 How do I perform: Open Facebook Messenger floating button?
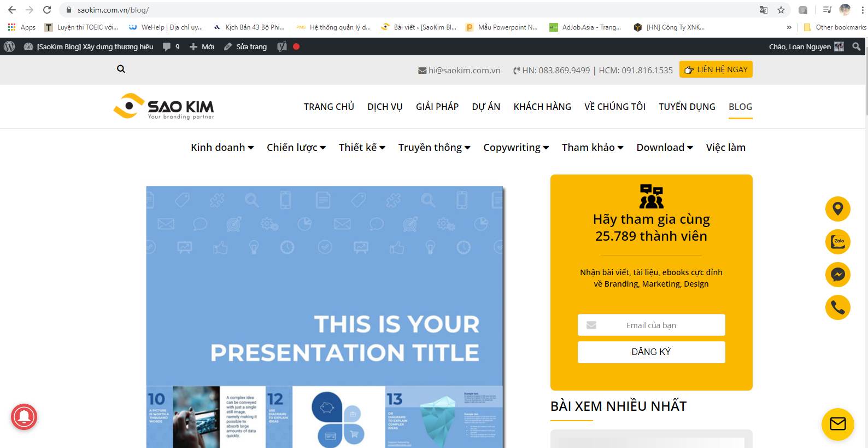pos(837,275)
